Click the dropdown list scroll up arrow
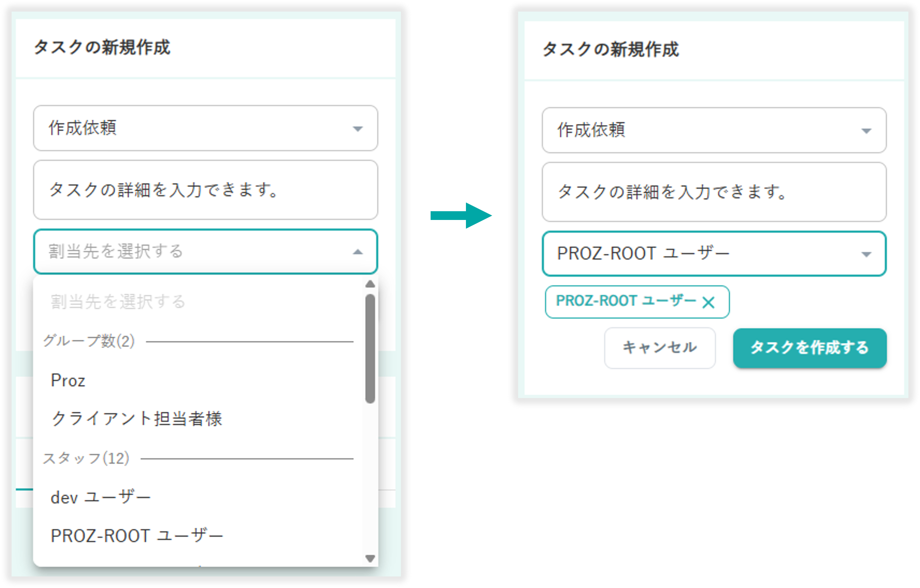Viewport: 920px width, 588px height. coord(370,284)
